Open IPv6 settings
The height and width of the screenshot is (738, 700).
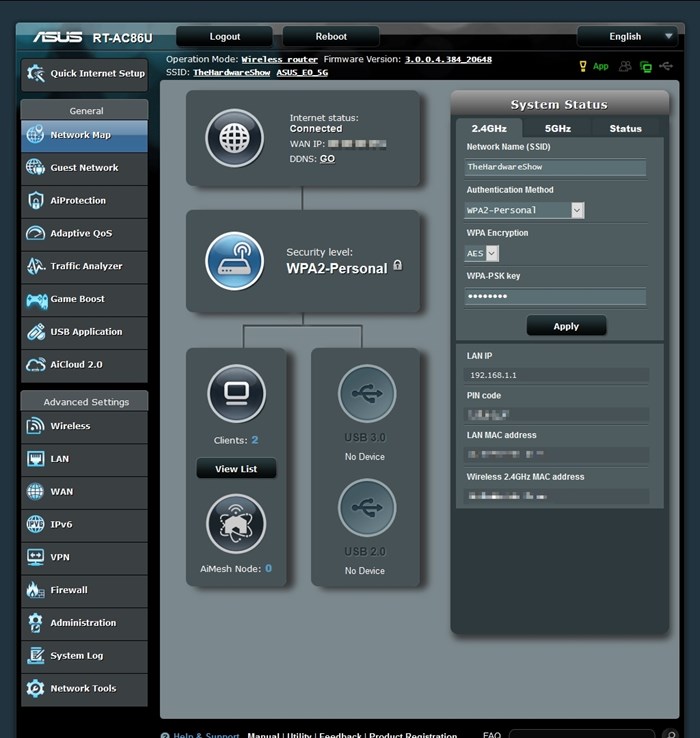(84, 525)
